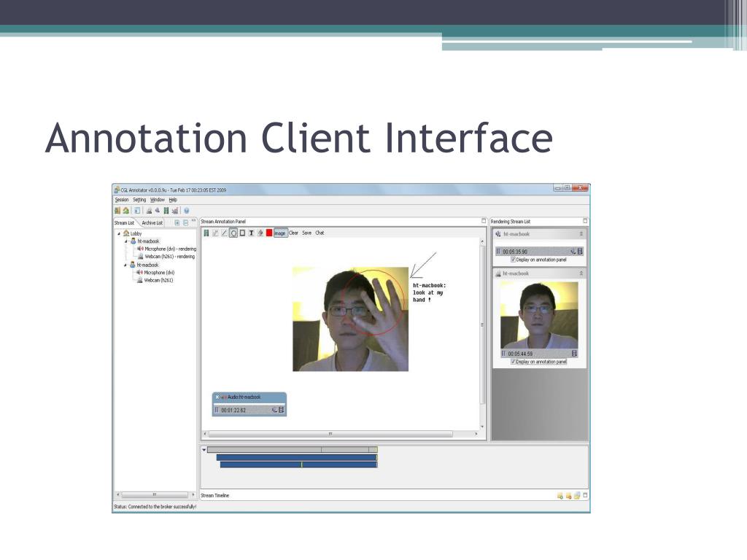Click the vertical scrollbar of the annotation canvas
Viewport: 747px width, 560px height.
[x=482, y=324]
